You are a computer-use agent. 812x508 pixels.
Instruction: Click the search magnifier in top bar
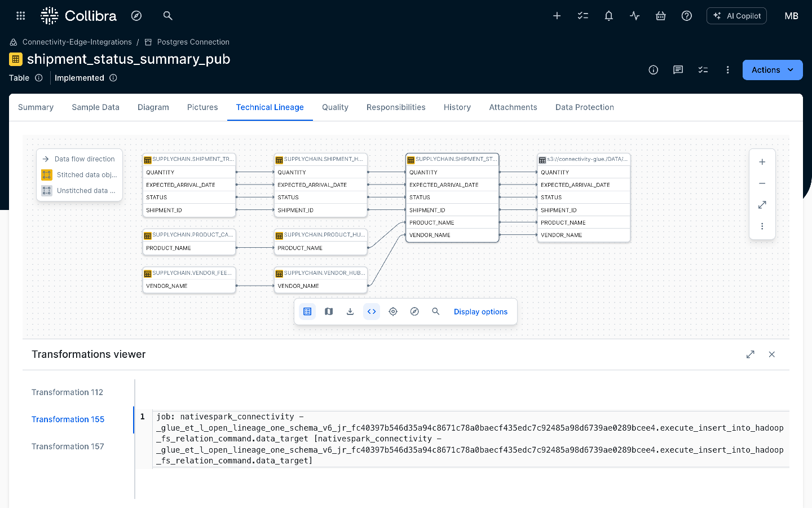point(167,16)
